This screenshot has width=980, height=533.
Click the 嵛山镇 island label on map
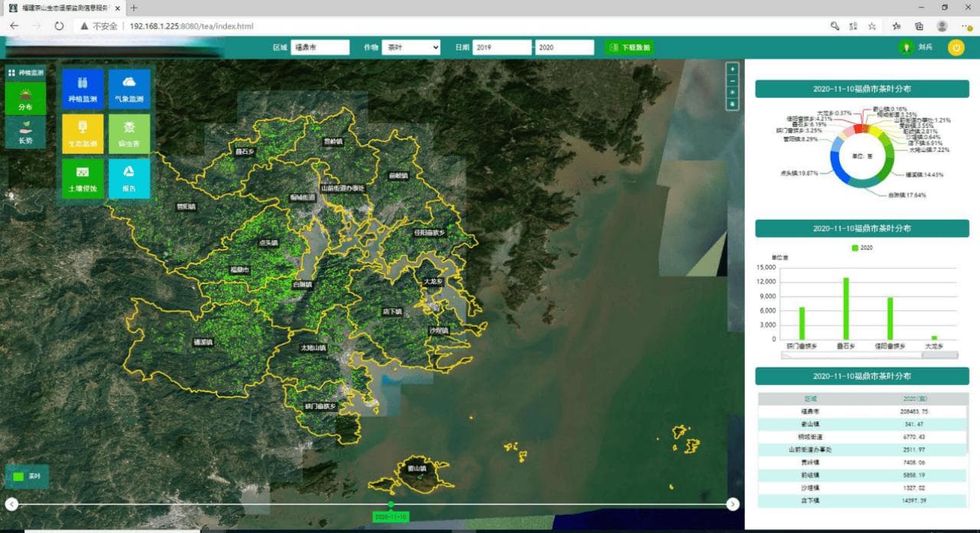click(x=417, y=467)
